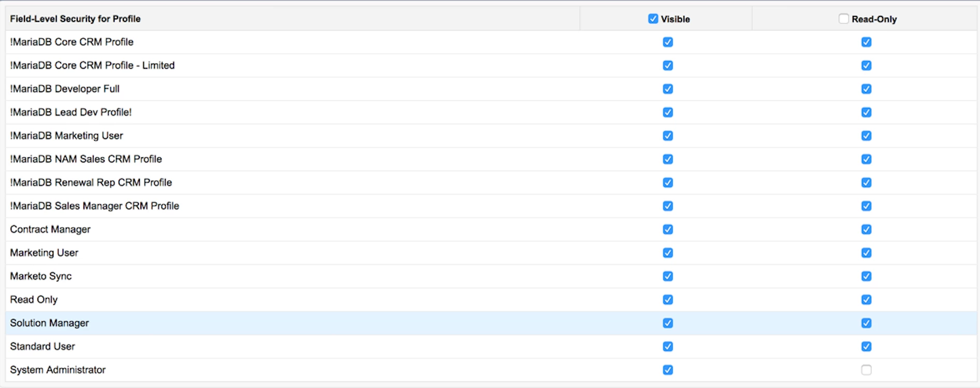This screenshot has height=388, width=980.
Task: Uncheck Visible for !MariaDB Sales Manager CRM Profile
Action: tap(668, 206)
